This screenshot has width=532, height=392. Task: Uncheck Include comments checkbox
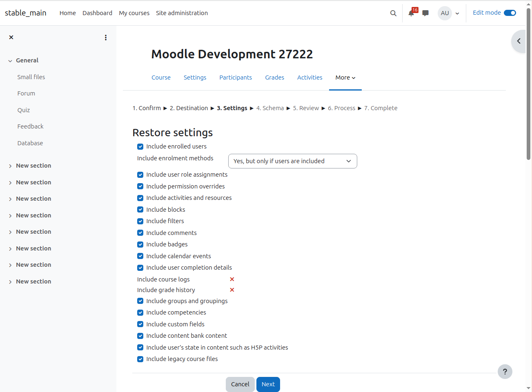pos(140,233)
